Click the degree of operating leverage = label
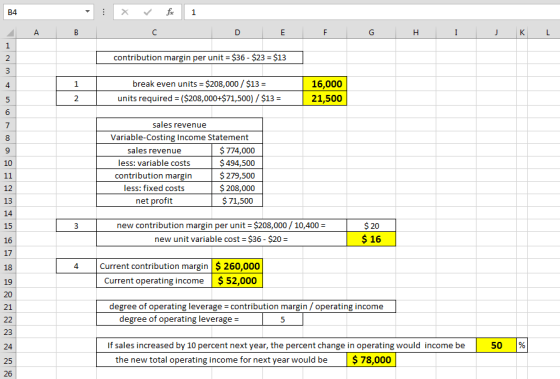This screenshot has width=560, height=379. click(x=179, y=319)
